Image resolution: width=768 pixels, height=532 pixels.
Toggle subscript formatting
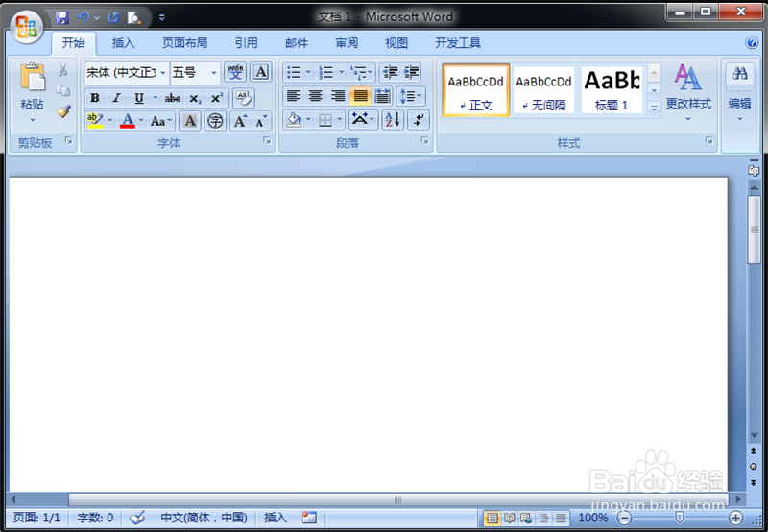pyautogui.click(x=195, y=98)
